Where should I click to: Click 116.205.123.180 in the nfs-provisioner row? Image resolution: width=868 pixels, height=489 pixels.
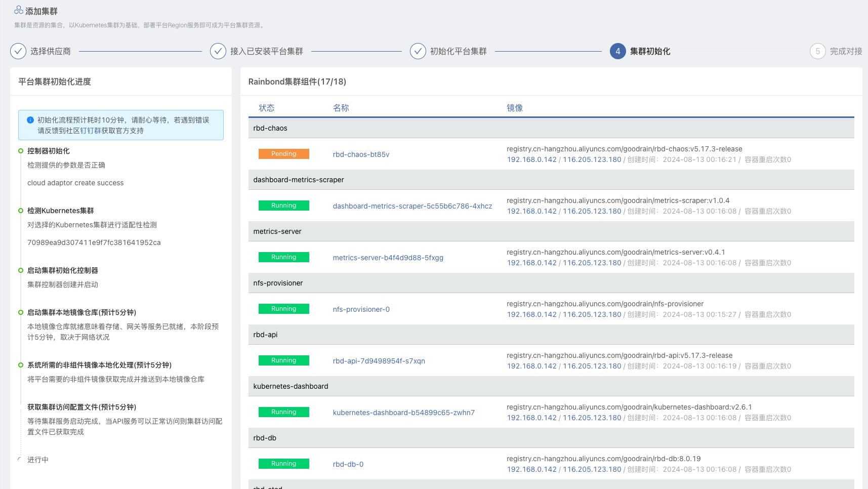tap(592, 314)
